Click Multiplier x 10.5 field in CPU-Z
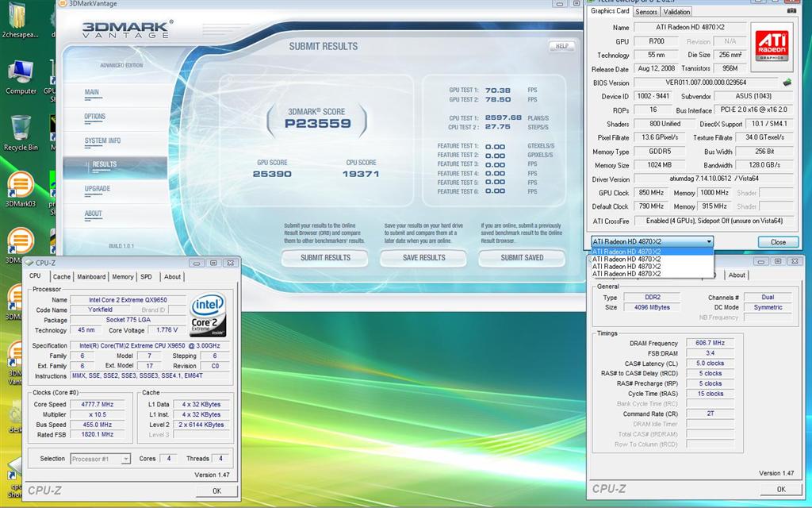 tap(98, 414)
